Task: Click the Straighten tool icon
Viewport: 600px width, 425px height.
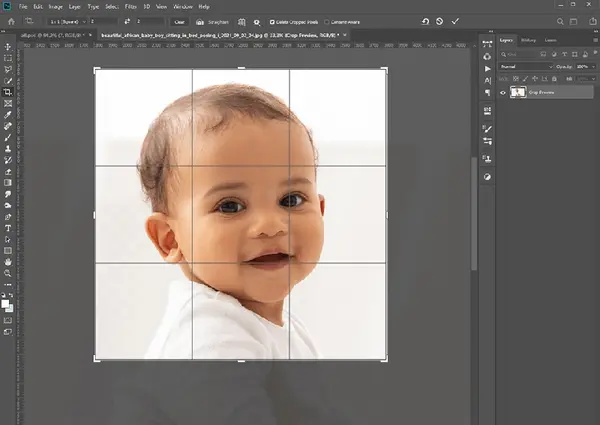Action: point(200,22)
